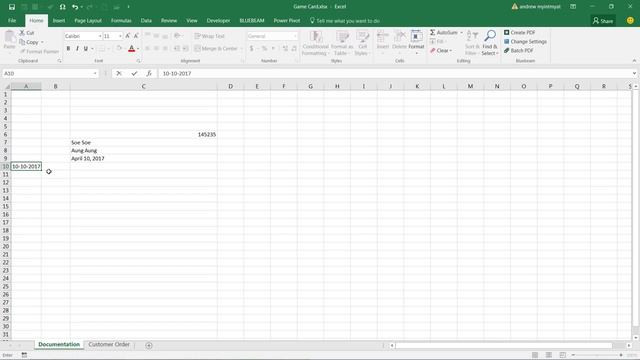Select cell containing April 10, 2017
This screenshot has width=640, height=360.
click(144, 158)
